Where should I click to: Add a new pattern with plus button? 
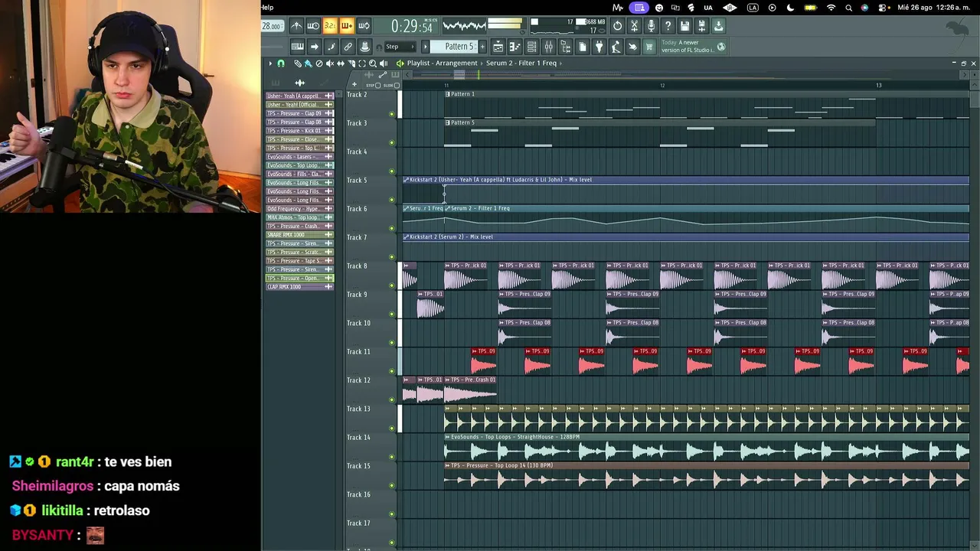pos(482,47)
